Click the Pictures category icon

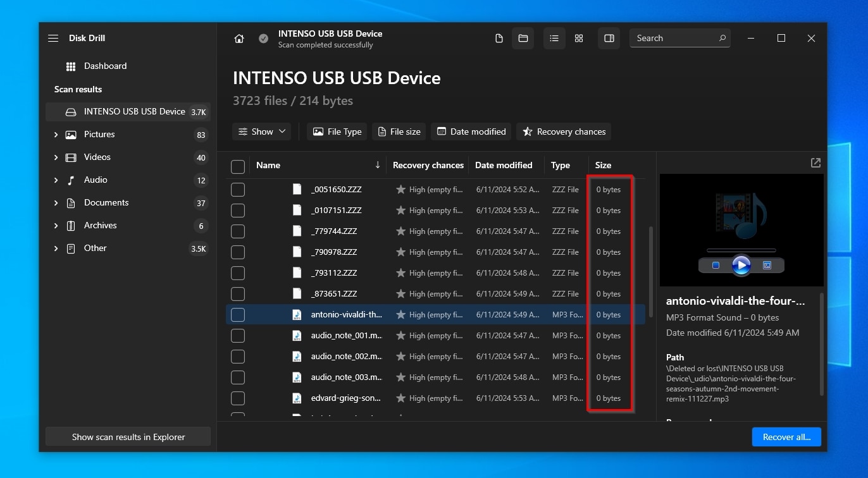tap(71, 135)
